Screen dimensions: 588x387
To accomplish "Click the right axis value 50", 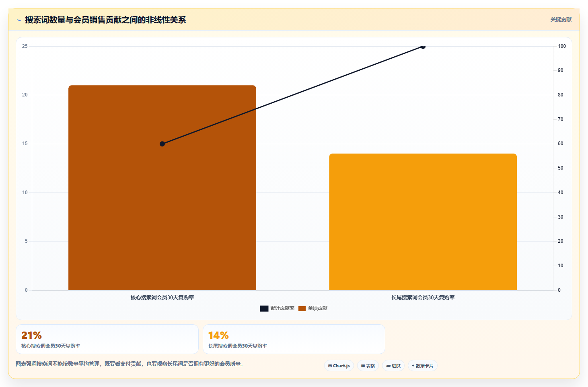I will click(561, 168).
